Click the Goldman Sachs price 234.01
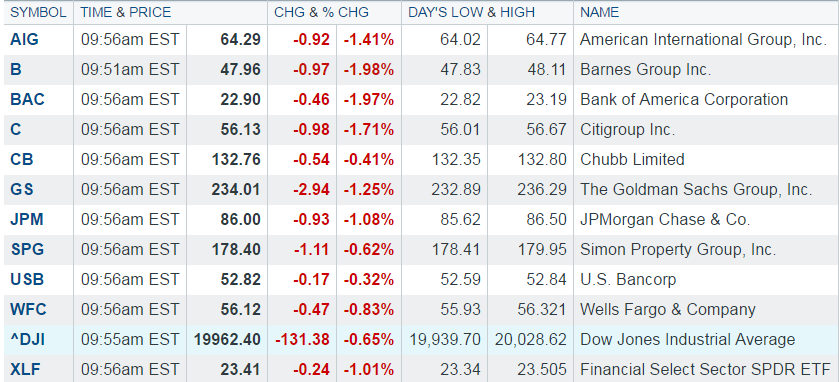Image resolution: width=839 pixels, height=382 pixels. pos(236,189)
